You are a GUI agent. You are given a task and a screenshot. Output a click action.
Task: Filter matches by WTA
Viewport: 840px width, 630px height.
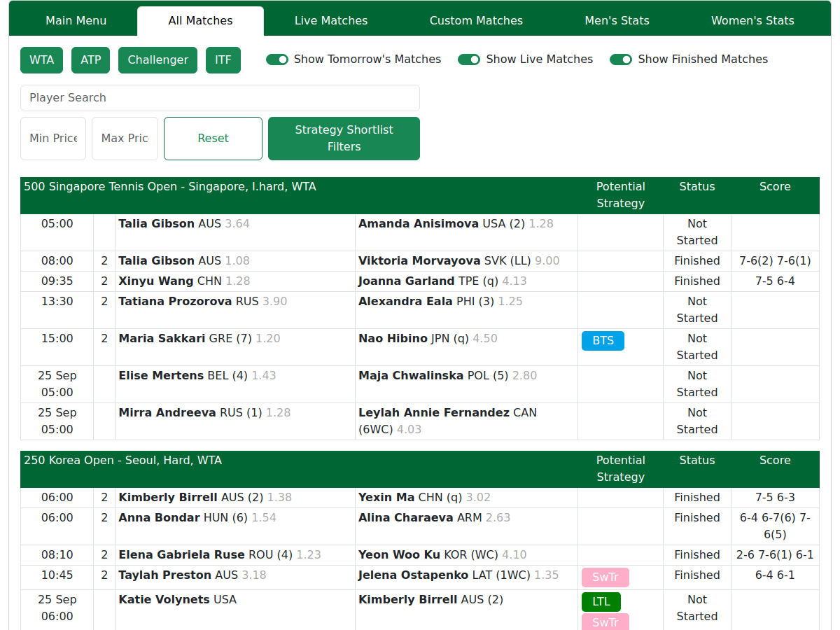42,60
